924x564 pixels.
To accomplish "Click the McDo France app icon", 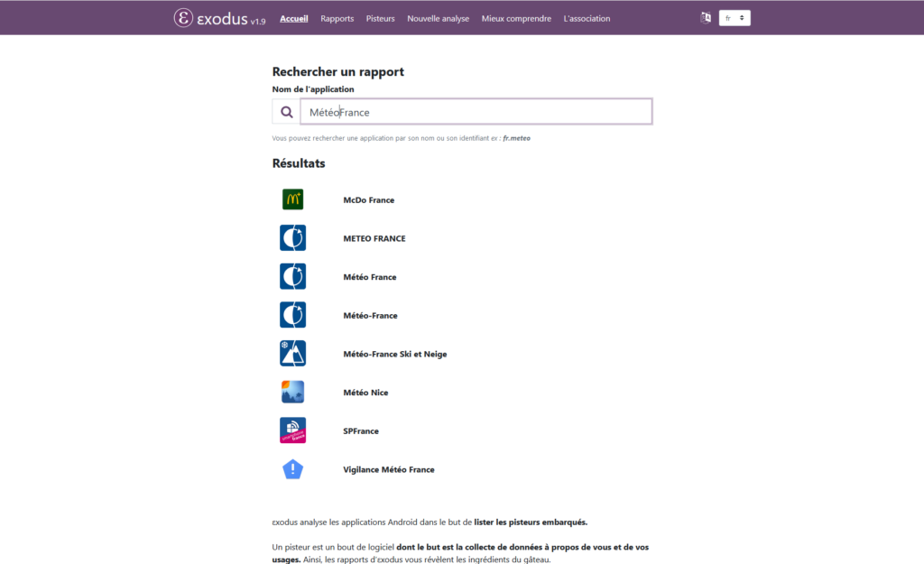I will [x=293, y=199].
